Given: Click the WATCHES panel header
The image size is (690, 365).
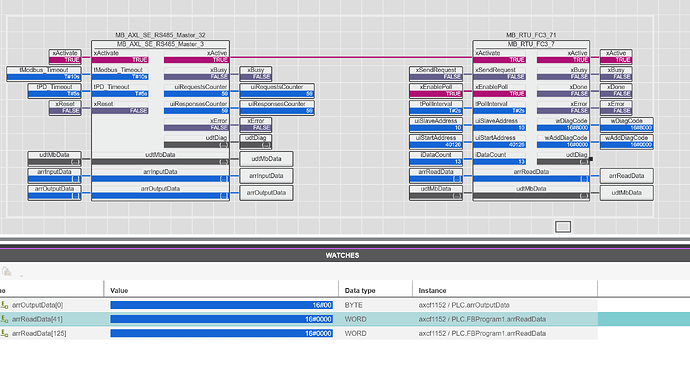Looking at the screenshot, I should coord(342,255).
